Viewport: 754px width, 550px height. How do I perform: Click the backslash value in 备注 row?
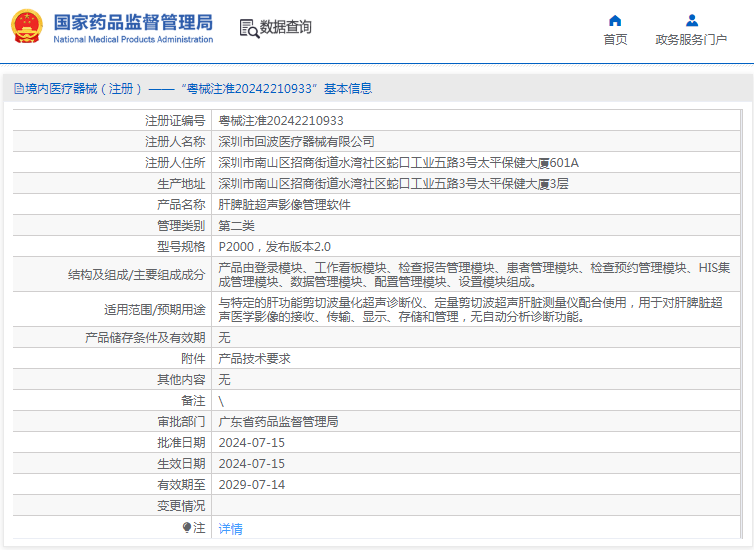coord(221,401)
